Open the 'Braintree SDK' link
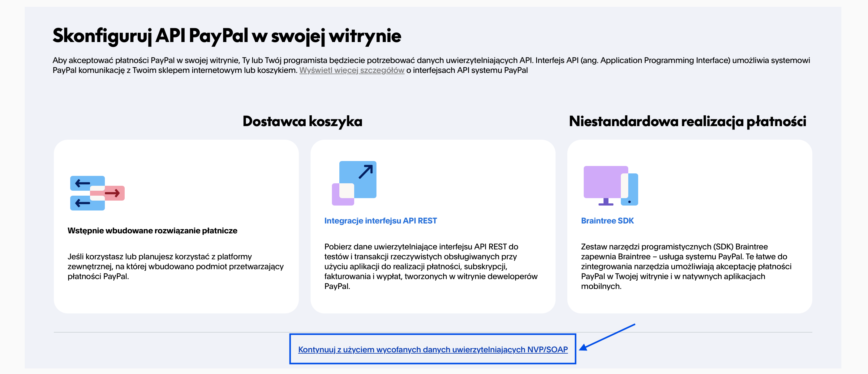Viewport: 868px width, 374px height. tap(607, 220)
